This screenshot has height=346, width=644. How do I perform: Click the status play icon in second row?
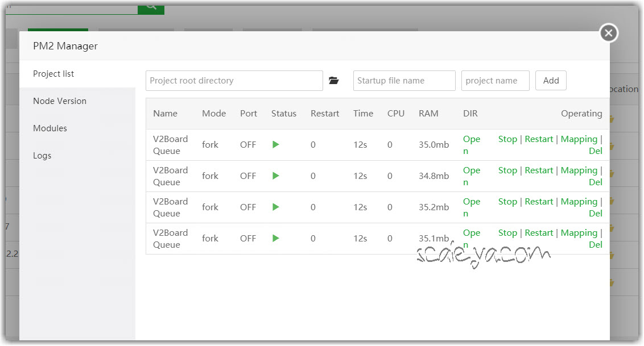point(276,176)
